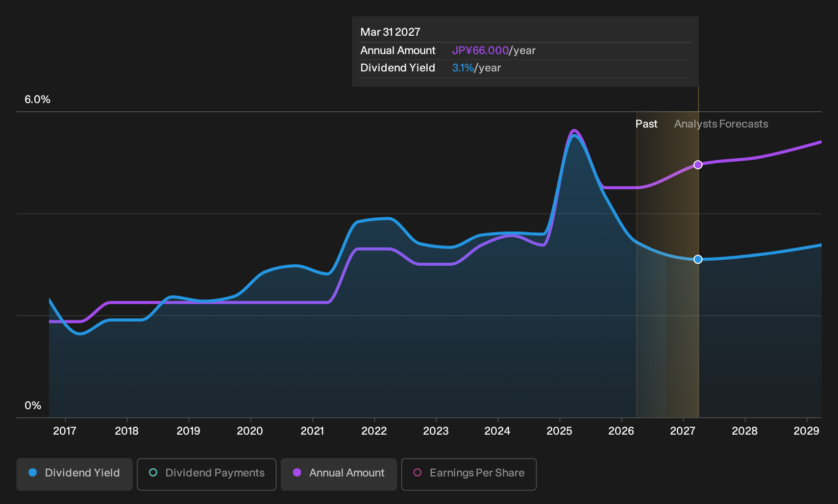Click the teal Dividend Payments circle icon
The image size is (838, 504).
(x=153, y=472)
